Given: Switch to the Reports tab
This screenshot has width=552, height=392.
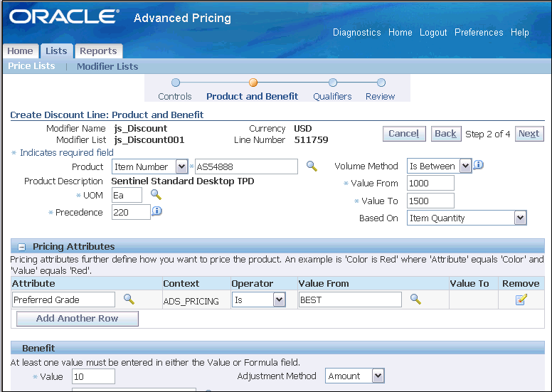Looking at the screenshot, I should pos(98,51).
